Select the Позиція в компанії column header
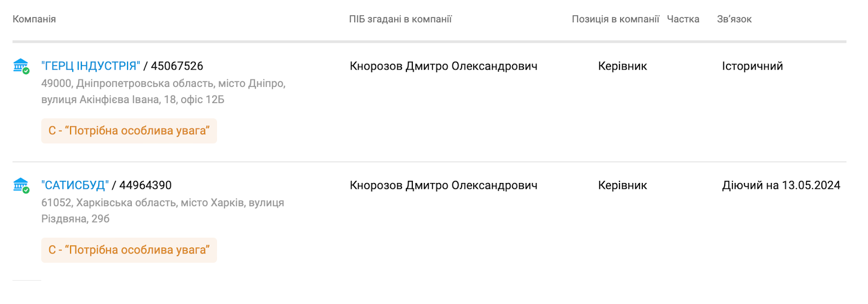This screenshot has width=868, height=304. coord(615,19)
